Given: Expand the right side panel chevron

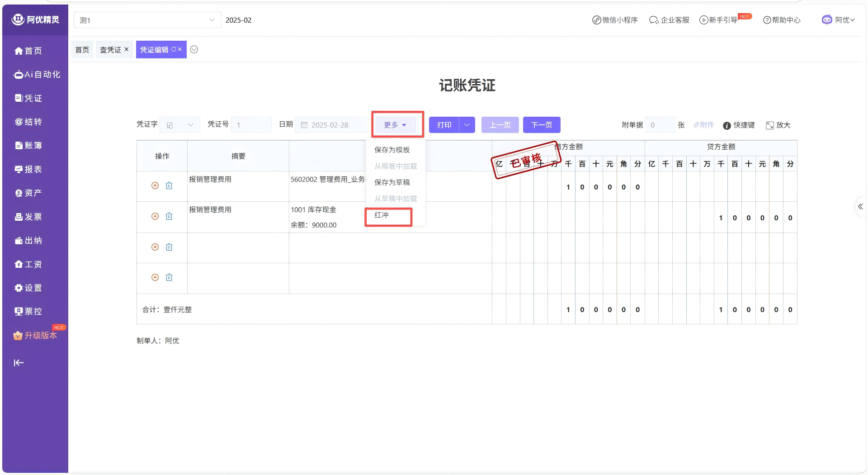Looking at the screenshot, I should 860,207.
